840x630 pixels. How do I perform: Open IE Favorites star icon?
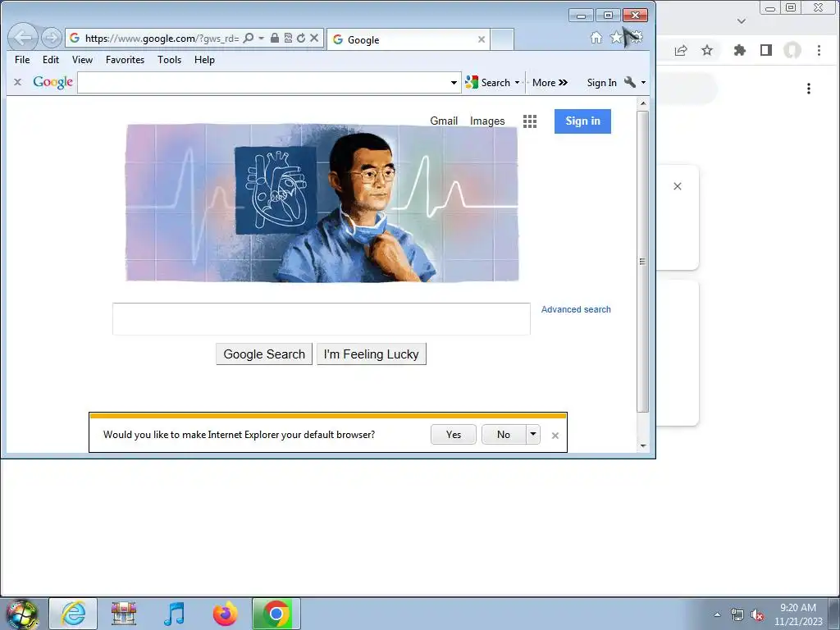pos(616,38)
